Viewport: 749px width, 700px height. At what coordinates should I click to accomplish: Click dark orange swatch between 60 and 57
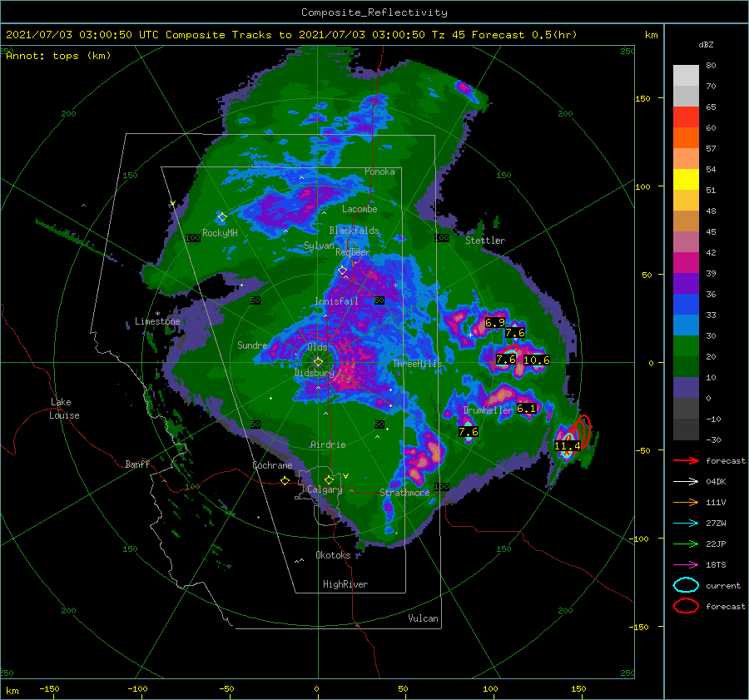pos(686,138)
